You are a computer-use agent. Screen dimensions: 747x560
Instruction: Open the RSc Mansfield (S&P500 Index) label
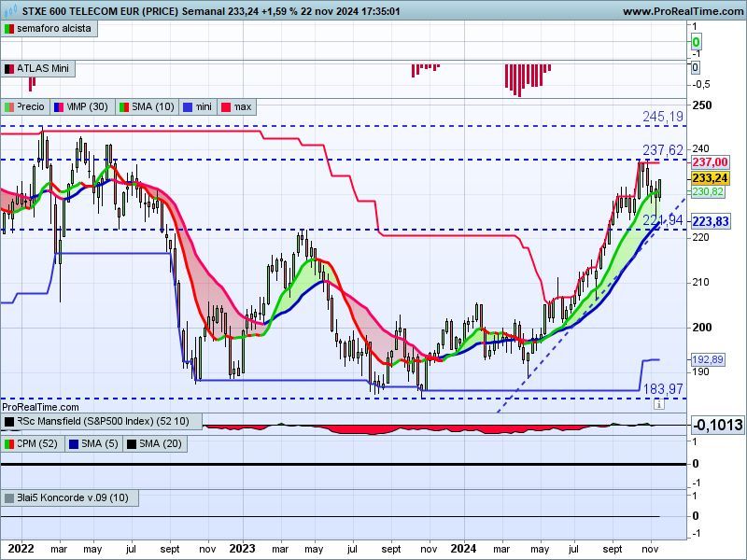pyautogui.click(x=103, y=422)
